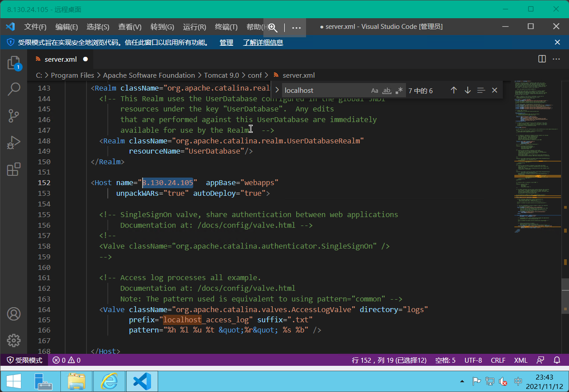Click line number 152 in gutter
Viewport: 569px width, 392px height.
[x=44, y=182]
